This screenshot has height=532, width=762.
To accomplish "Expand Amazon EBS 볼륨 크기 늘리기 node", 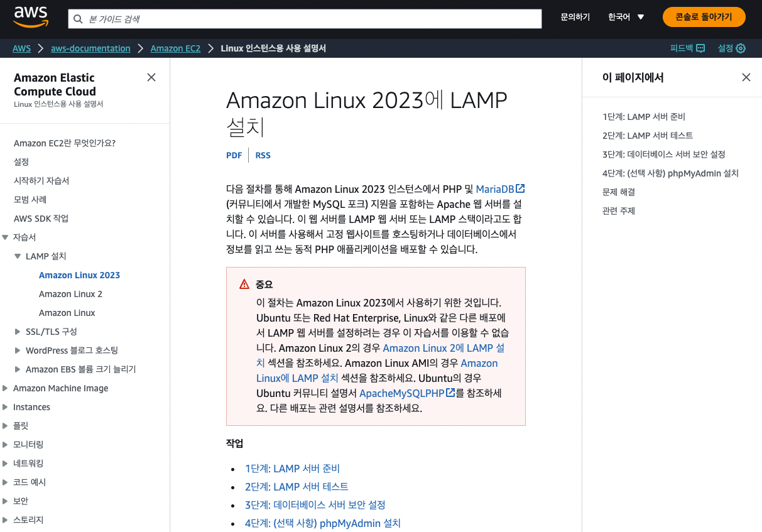I will 18,369.
